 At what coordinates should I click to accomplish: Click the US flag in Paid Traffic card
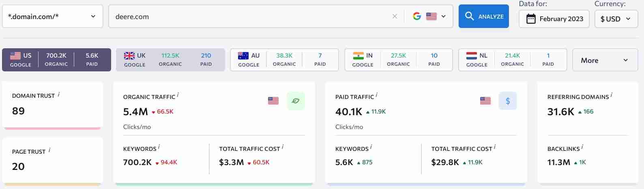click(x=485, y=101)
